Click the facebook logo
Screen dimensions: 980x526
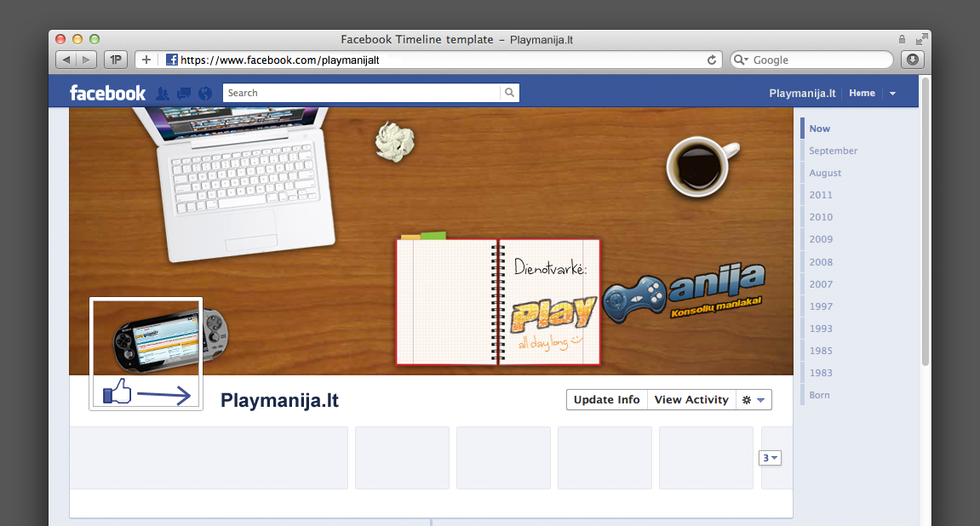coord(107,93)
